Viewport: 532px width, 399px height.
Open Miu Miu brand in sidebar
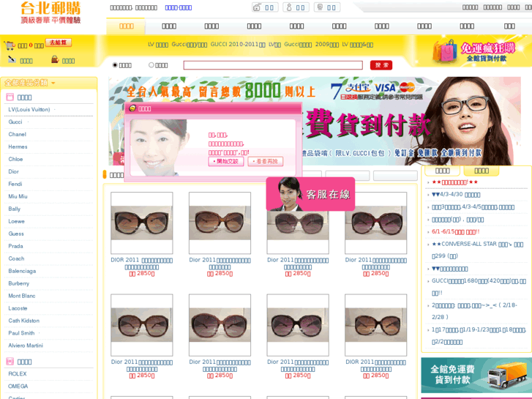tap(18, 196)
